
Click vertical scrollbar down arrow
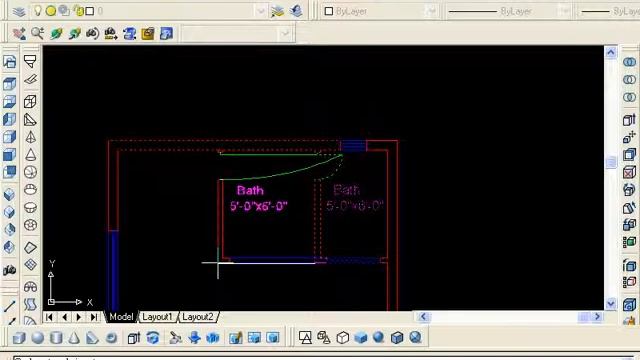(x=611, y=304)
